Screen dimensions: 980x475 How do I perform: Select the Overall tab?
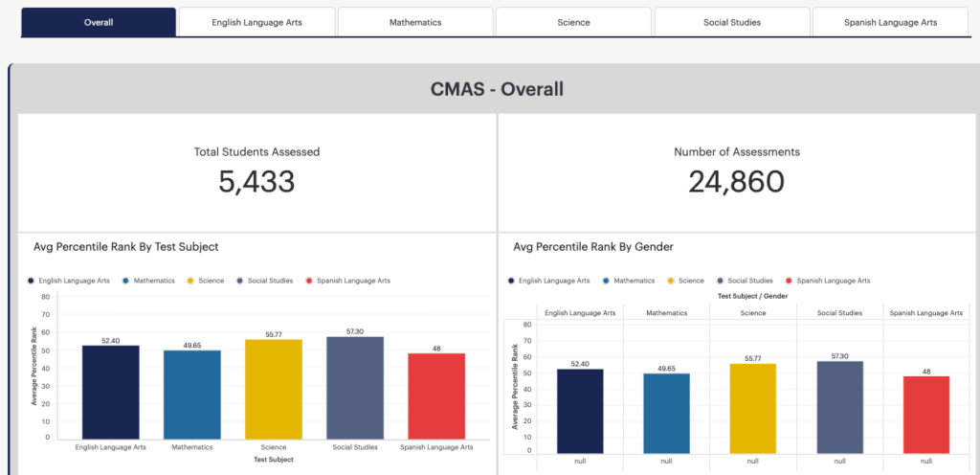point(99,22)
